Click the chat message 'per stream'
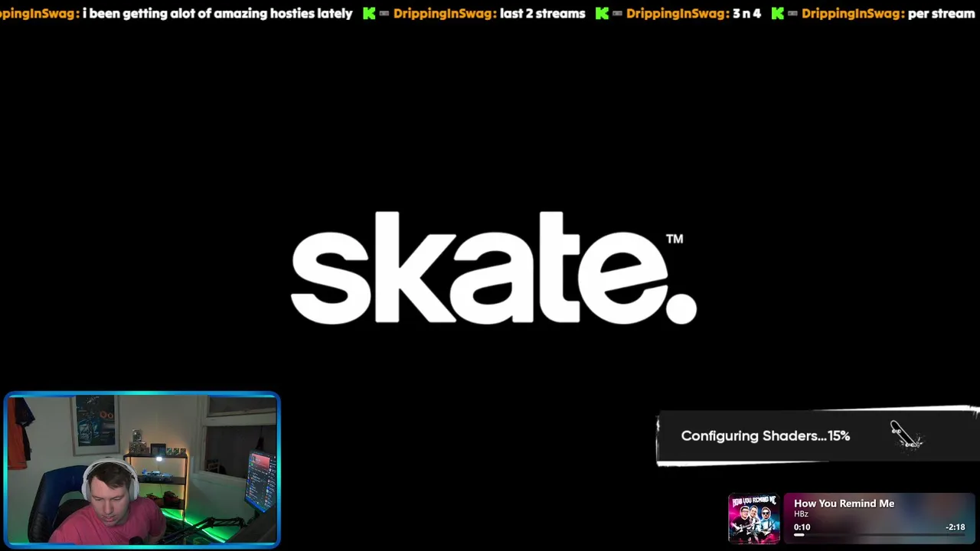This screenshot has width=980, height=551. pyautogui.click(x=941, y=13)
